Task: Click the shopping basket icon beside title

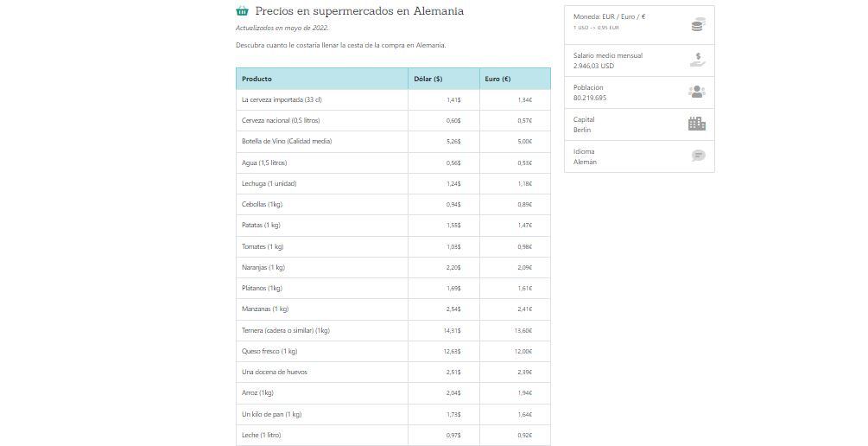Action: tap(243, 11)
